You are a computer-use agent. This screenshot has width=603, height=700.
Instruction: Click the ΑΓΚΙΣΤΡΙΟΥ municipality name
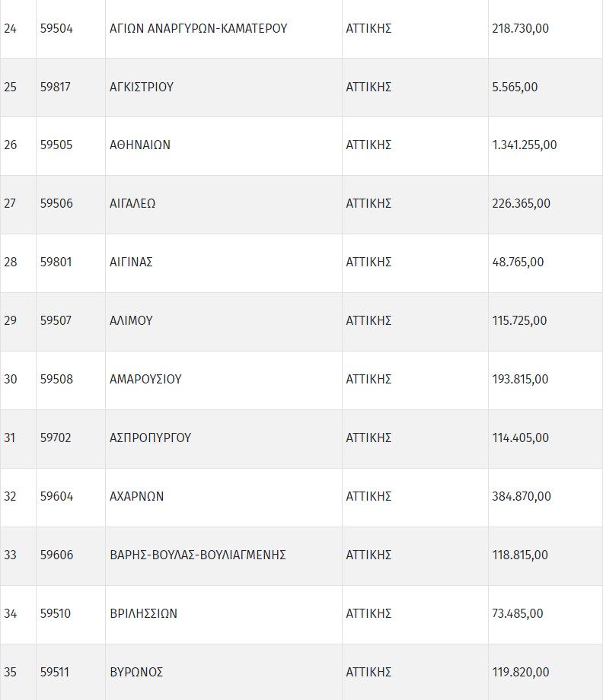pos(142,87)
